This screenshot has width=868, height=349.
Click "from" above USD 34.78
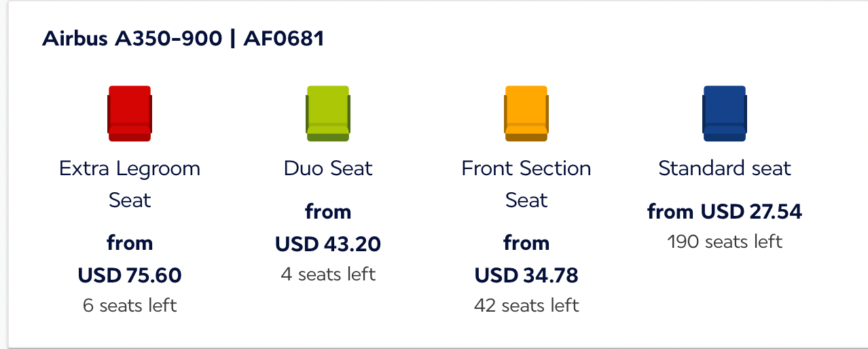tap(526, 243)
